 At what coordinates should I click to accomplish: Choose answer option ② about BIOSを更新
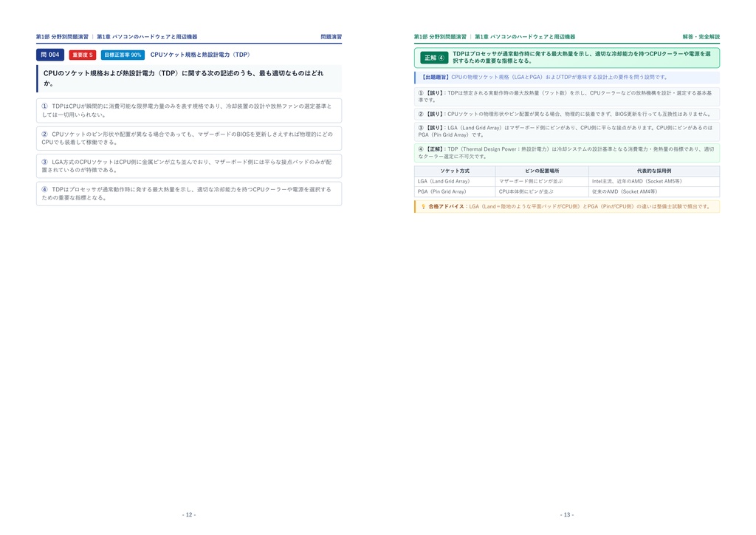(189, 138)
